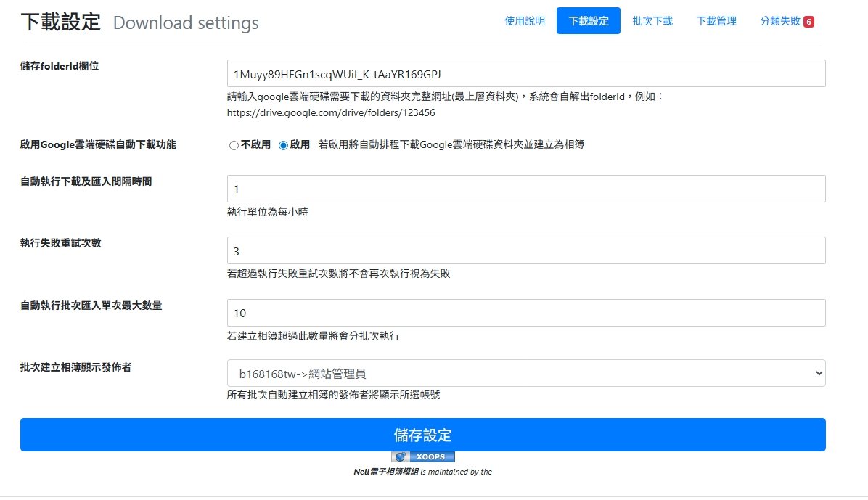Expand the 批次建立相簿顯示發佈者 dropdown

point(525,374)
